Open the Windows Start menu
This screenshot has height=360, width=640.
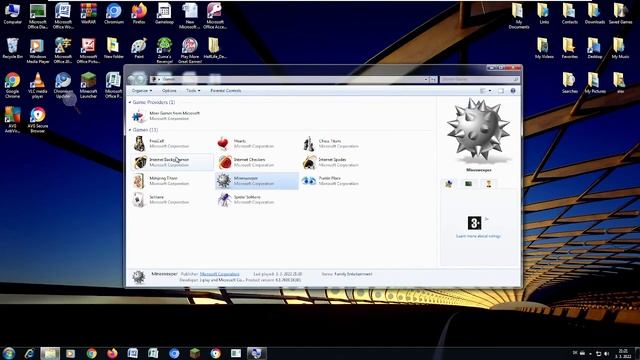coord(9,353)
